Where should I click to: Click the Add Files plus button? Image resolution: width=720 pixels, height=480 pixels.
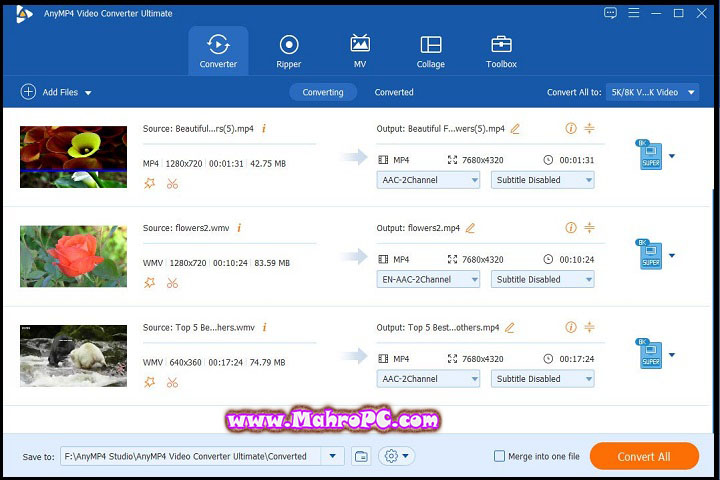tap(28, 92)
